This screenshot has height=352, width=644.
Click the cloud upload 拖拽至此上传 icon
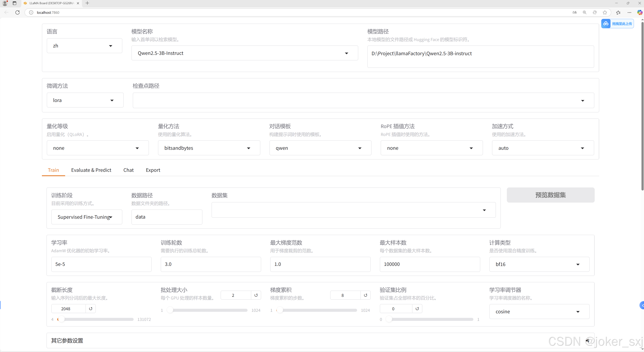[x=606, y=24]
